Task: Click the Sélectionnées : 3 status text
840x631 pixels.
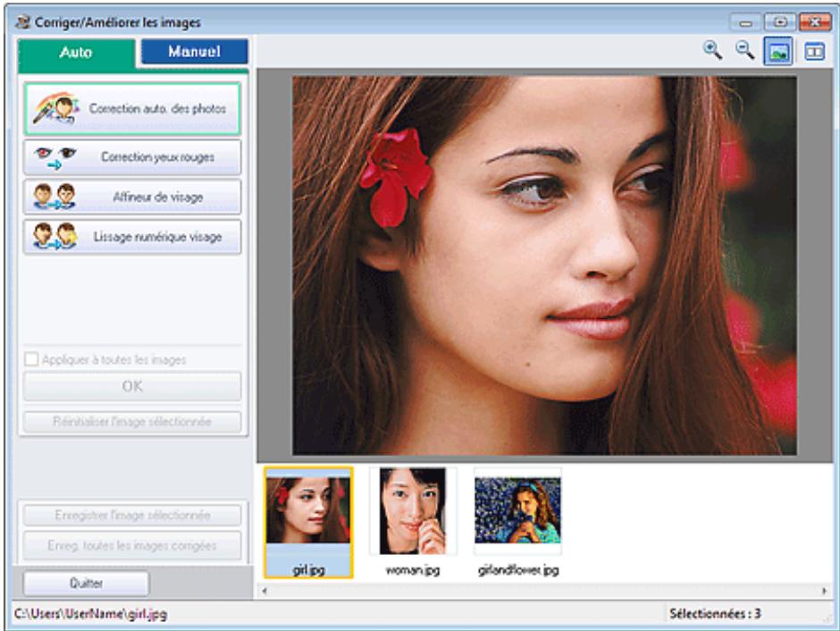Action: click(x=715, y=613)
